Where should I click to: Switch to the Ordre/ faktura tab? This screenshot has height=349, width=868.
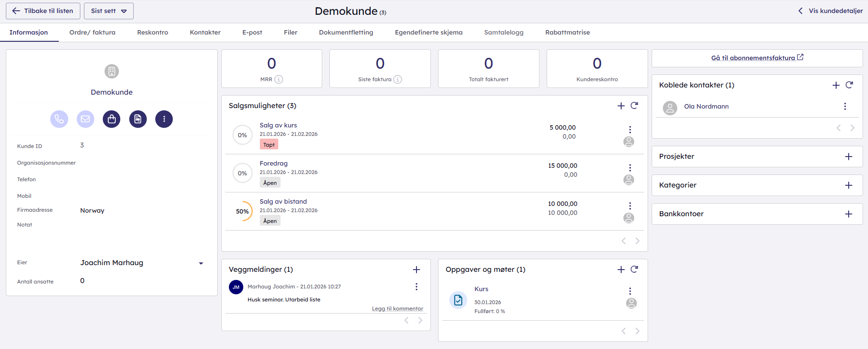(x=92, y=32)
